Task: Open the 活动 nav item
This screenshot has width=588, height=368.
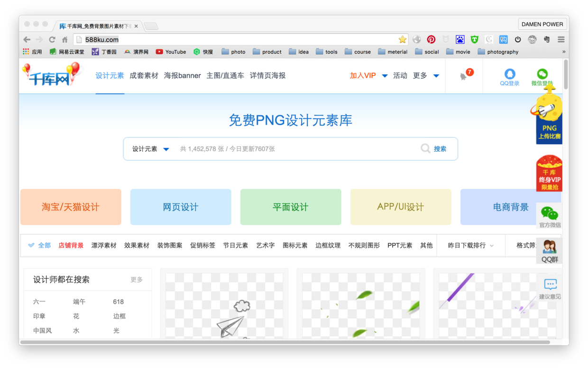Action: (x=400, y=75)
